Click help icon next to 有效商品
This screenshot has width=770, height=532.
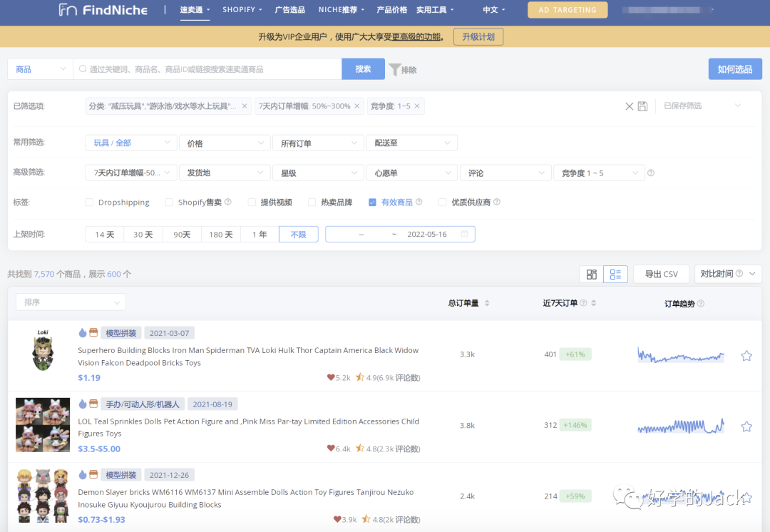coord(419,202)
